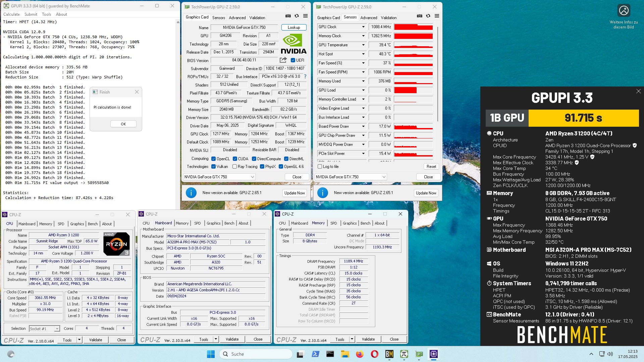This screenshot has height=362, width=644.
Task: Open the Windows Start menu
Action: 211,354
